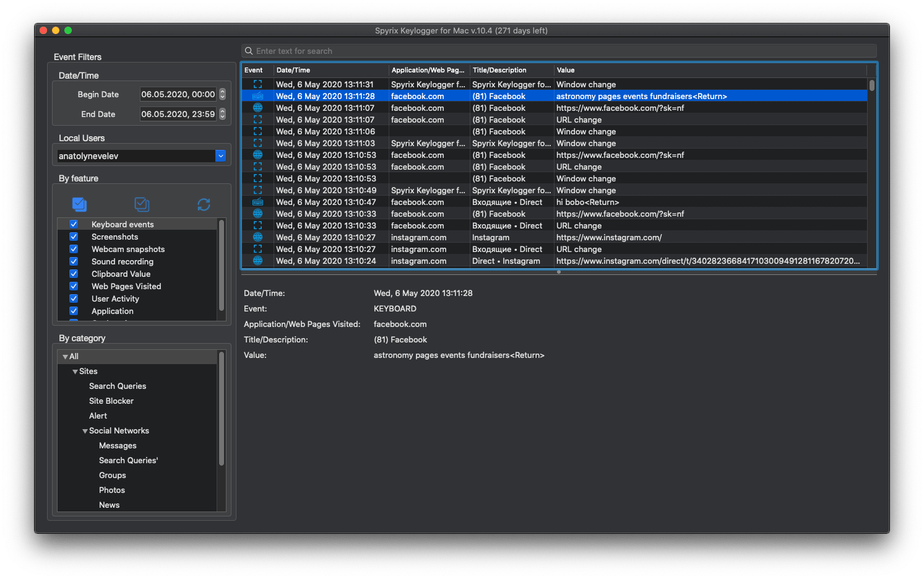This screenshot has height=579, width=924.
Task: Click keyboard icon for 'hi bobo' row
Action: click(x=257, y=202)
